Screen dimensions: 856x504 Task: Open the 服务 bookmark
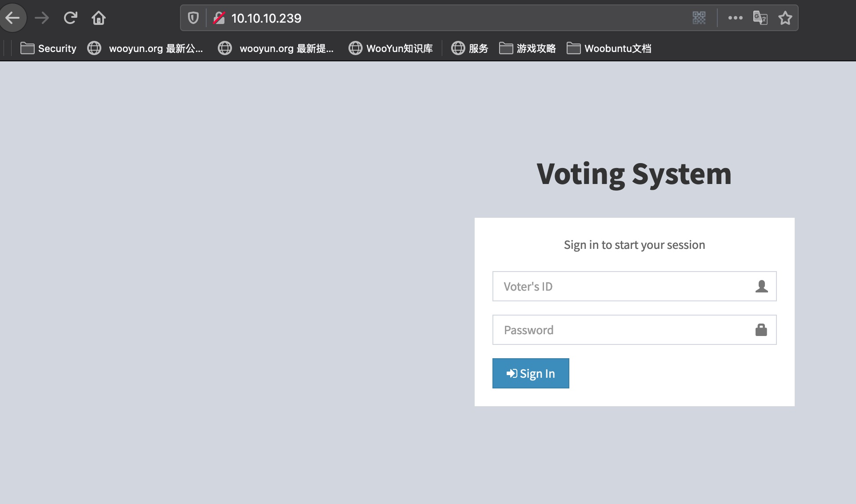[x=470, y=48]
